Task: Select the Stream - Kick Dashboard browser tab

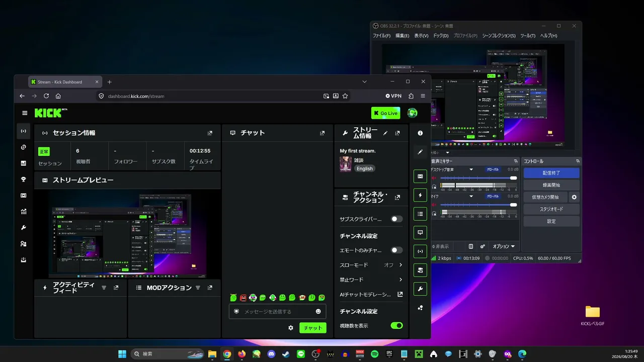Action: (65, 82)
